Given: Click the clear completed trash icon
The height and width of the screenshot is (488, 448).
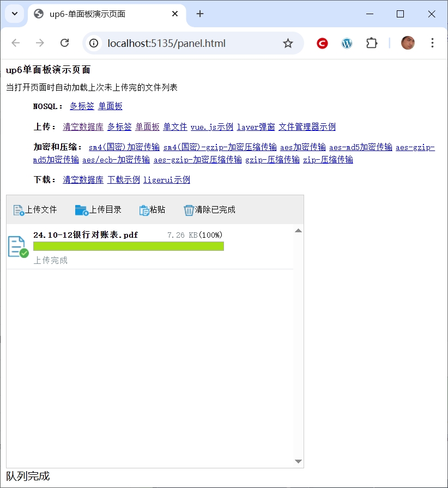Looking at the screenshot, I should (189, 210).
